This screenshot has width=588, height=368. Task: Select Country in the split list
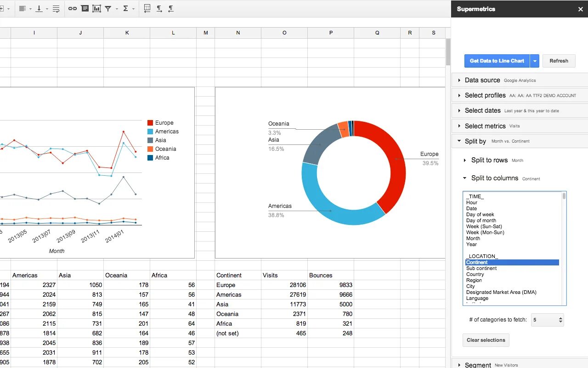click(x=475, y=274)
